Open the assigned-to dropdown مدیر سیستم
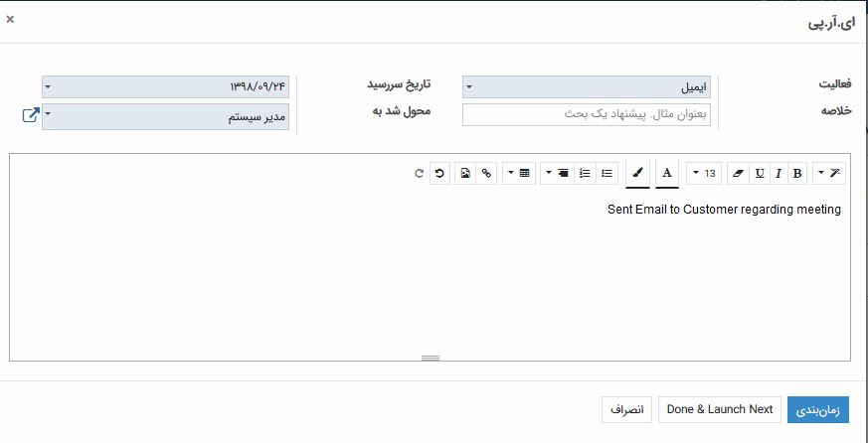 [x=165, y=116]
